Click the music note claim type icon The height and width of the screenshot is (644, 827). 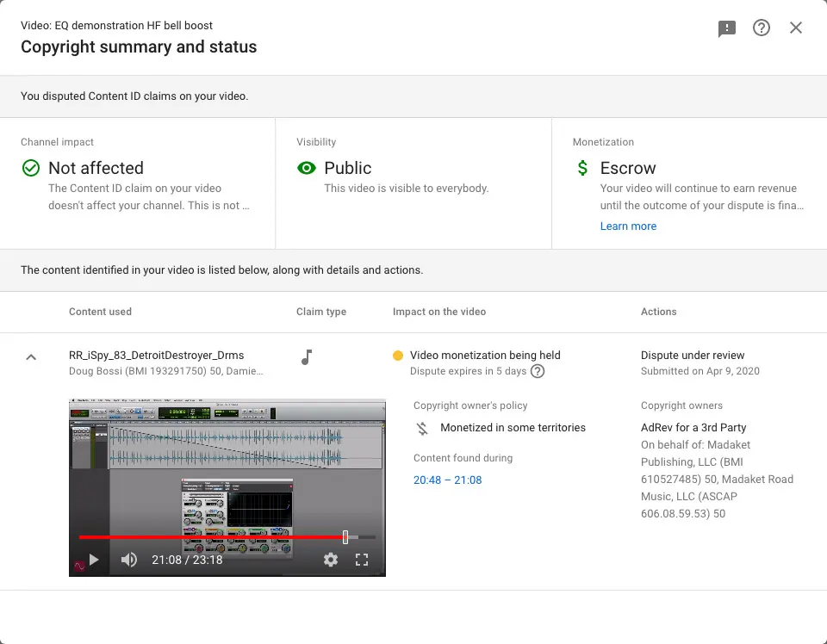coord(307,356)
